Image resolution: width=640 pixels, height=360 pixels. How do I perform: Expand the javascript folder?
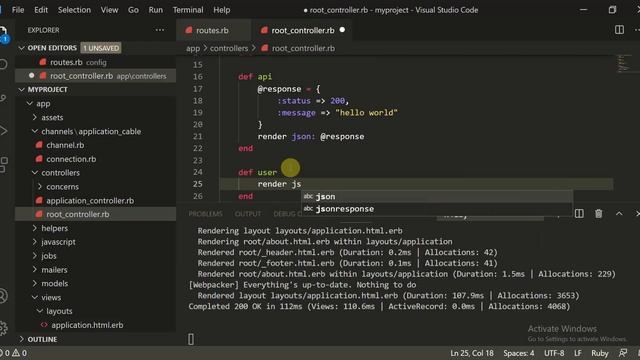35,242
